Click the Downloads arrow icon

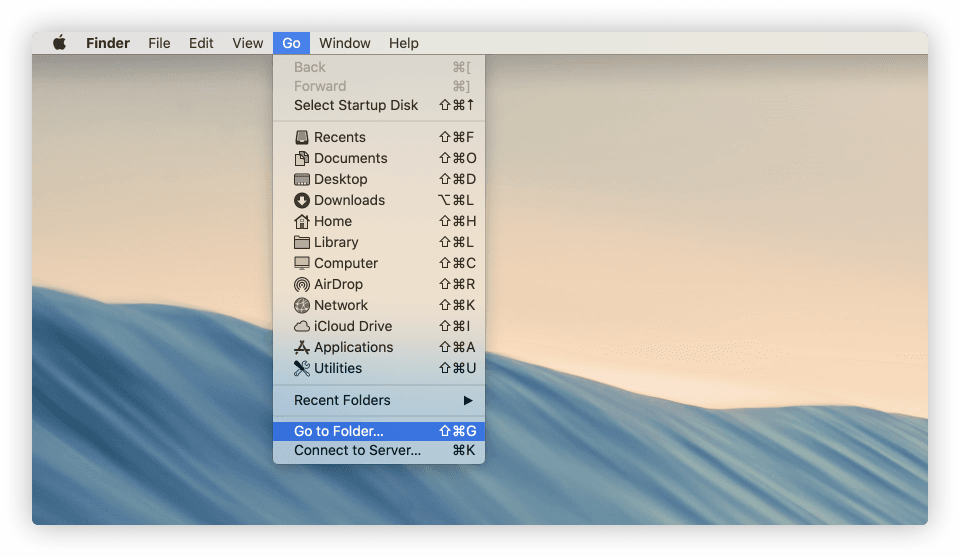(x=302, y=201)
